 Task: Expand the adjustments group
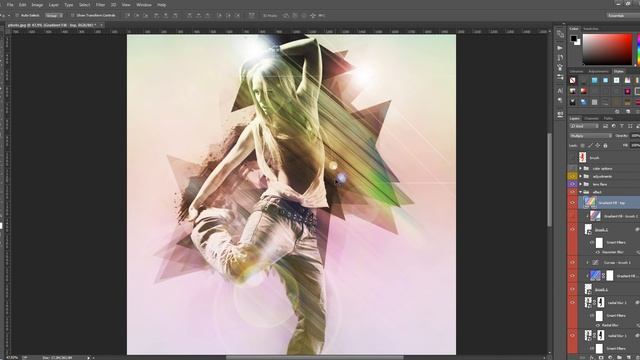[x=580, y=176]
